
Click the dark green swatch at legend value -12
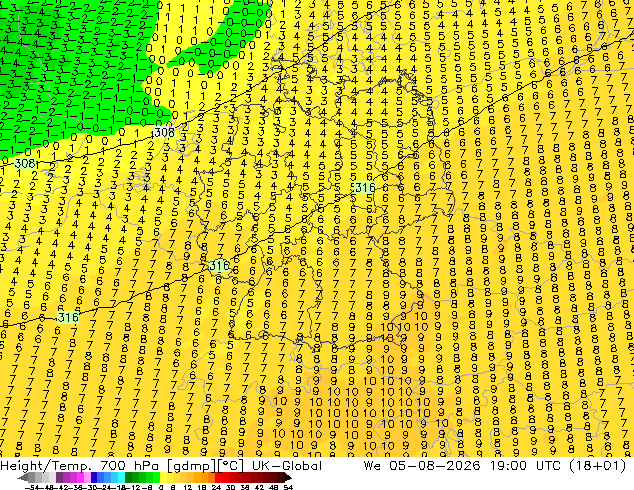[x=129, y=477]
